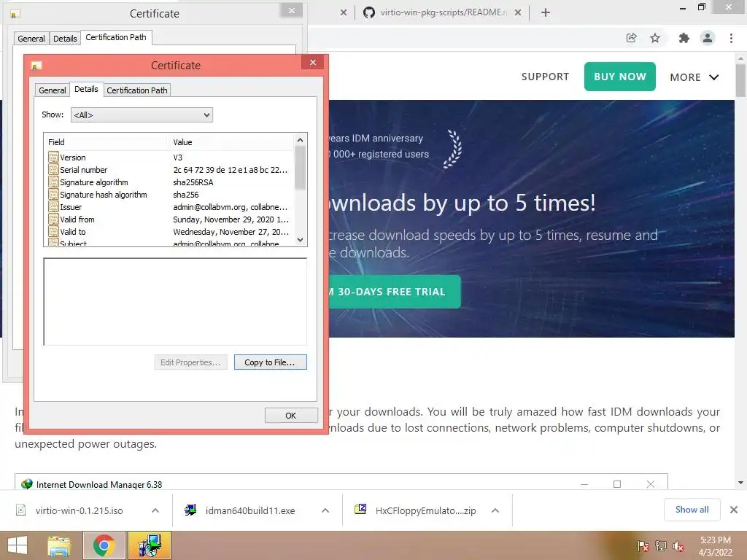Open the HxCFloppyEmulator zip download

pyautogui.click(x=425, y=510)
